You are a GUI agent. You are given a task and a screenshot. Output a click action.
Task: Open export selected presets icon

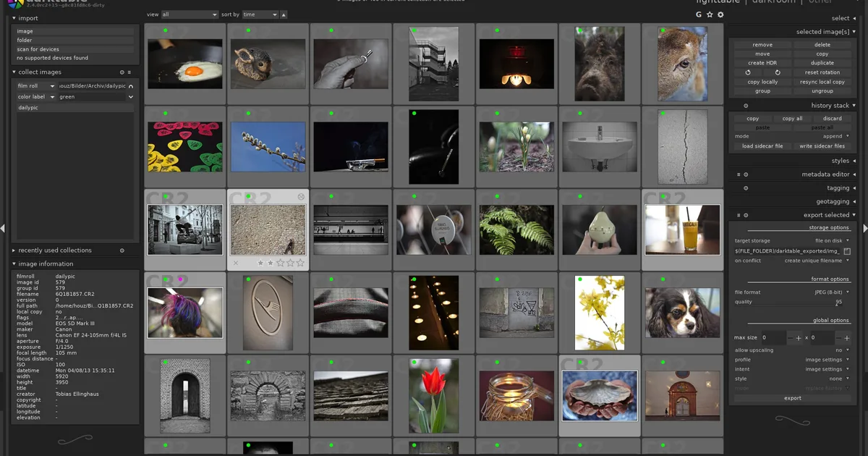739,215
